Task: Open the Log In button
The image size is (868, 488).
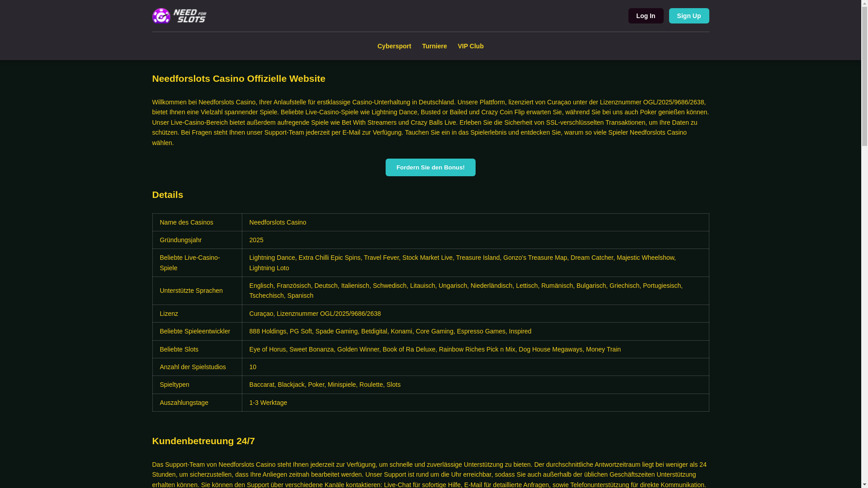Action: pyautogui.click(x=646, y=16)
